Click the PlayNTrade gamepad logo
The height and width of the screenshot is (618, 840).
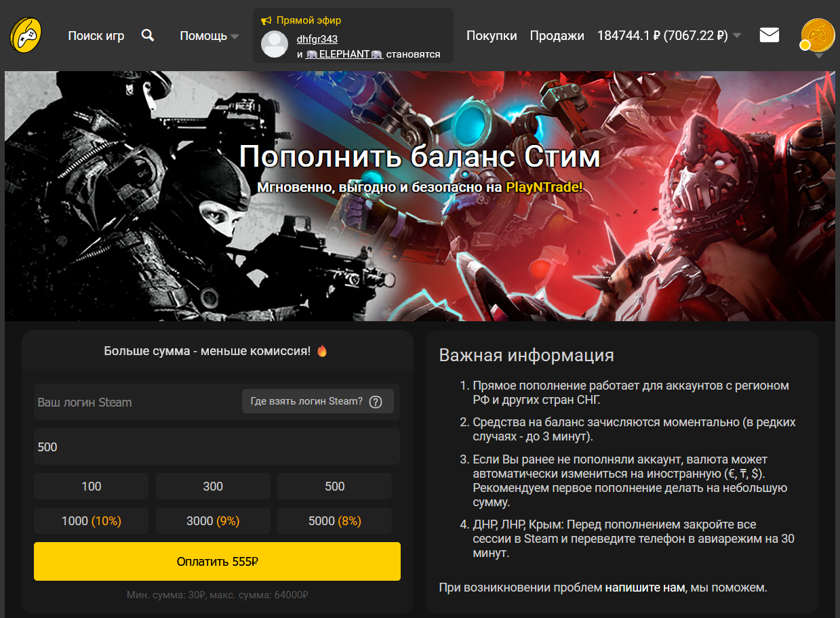[x=26, y=35]
